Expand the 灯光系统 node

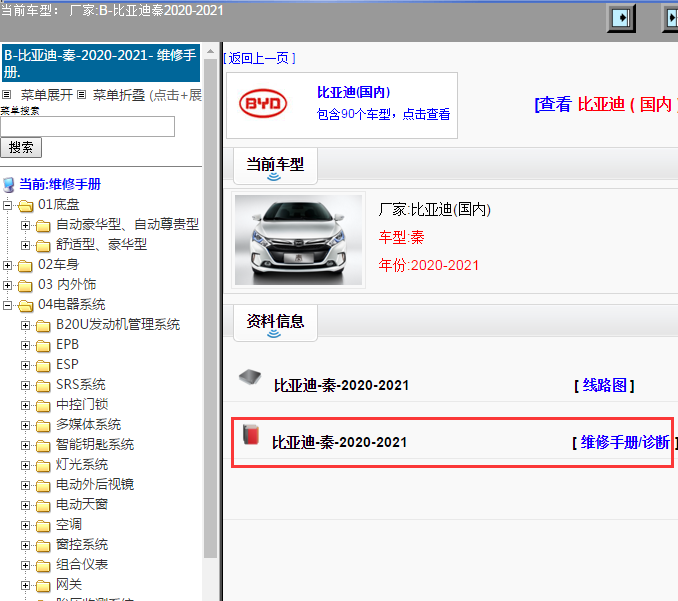tap(26, 466)
